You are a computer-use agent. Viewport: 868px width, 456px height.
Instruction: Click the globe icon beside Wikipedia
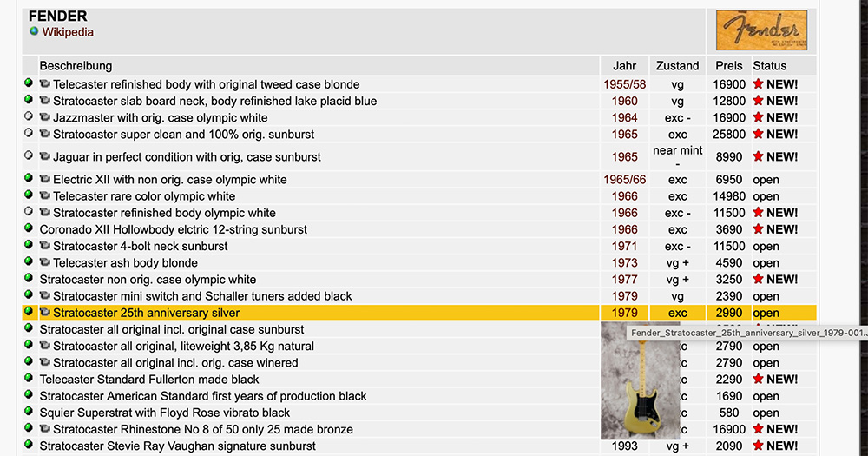[x=34, y=31]
